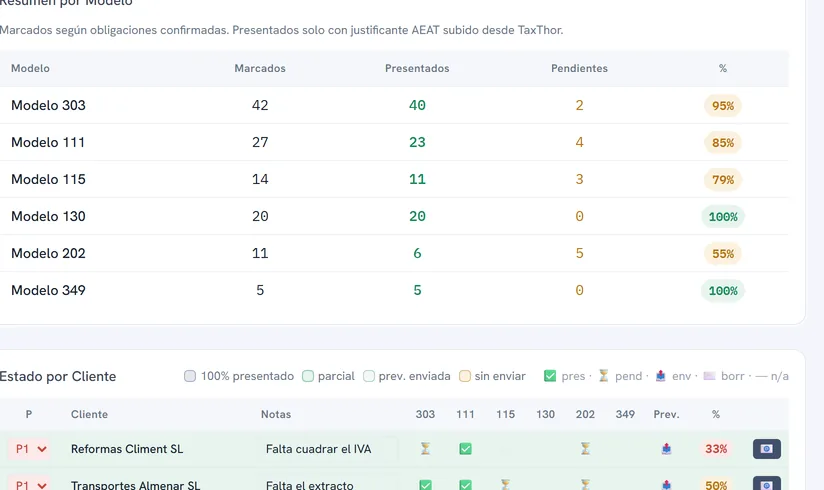Click the 100% badge for Modelo 130
The image size is (824, 490).
click(x=723, y=217)
